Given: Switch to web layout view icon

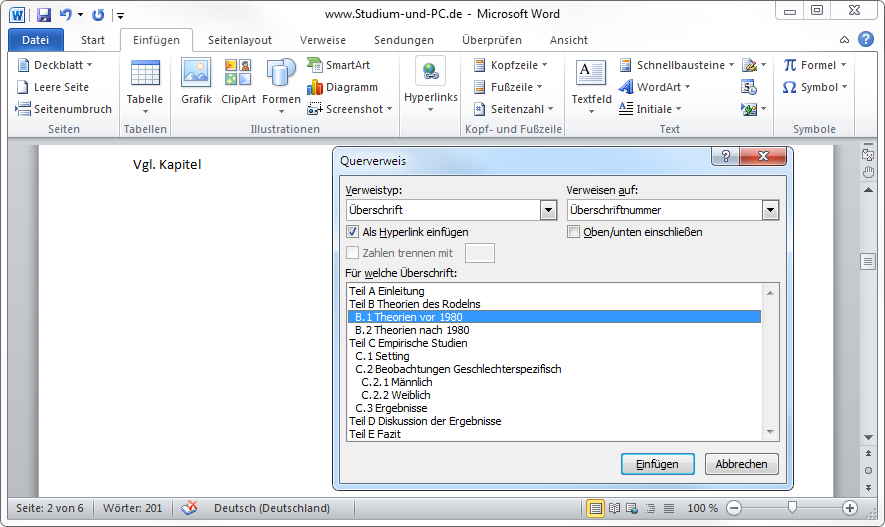Looking at the screenshot, I should coord(632,508).
